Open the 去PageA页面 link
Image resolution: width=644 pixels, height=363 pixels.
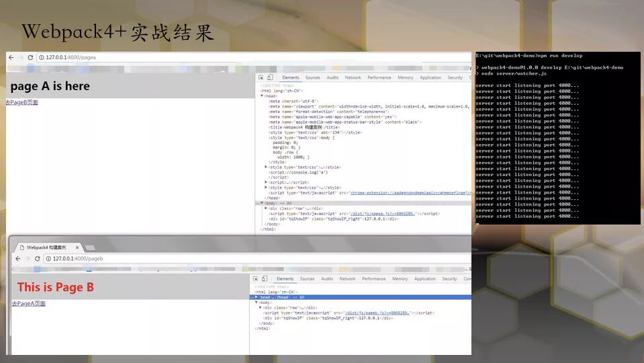(x=29, y=304)
